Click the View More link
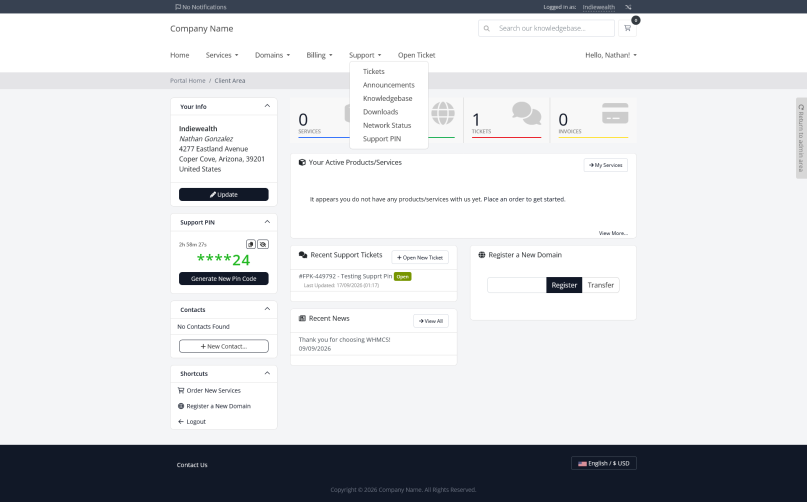The width and height of the screenshot is (807, 502). pyautogui.click(x=613, y=233)
